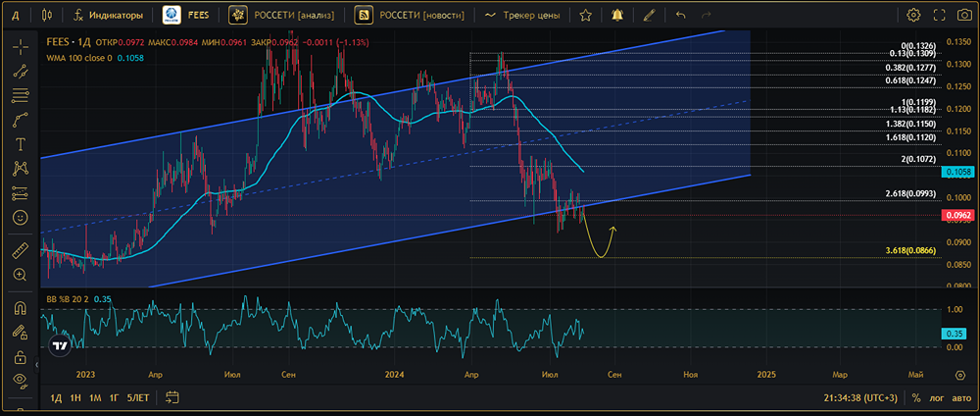Toggle hide all drawings eye icon

click(21, 379)
